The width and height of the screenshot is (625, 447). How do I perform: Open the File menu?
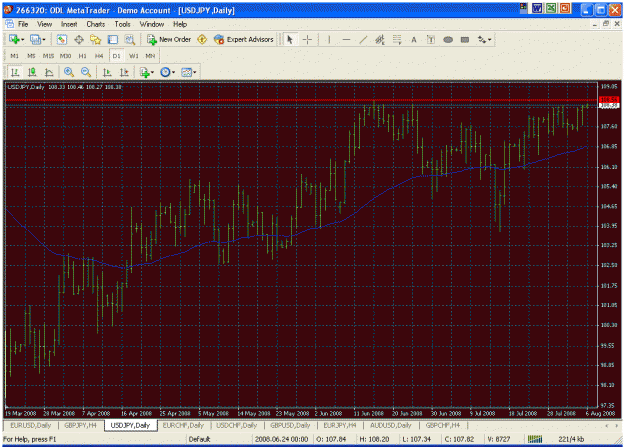pos(23,24)
